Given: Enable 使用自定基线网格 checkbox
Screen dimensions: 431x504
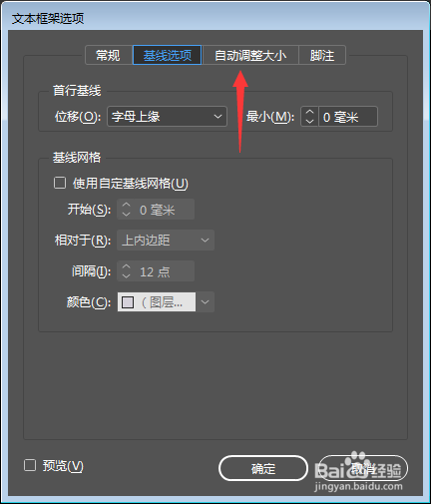Looking at the screenshot, I should (60, 183).
